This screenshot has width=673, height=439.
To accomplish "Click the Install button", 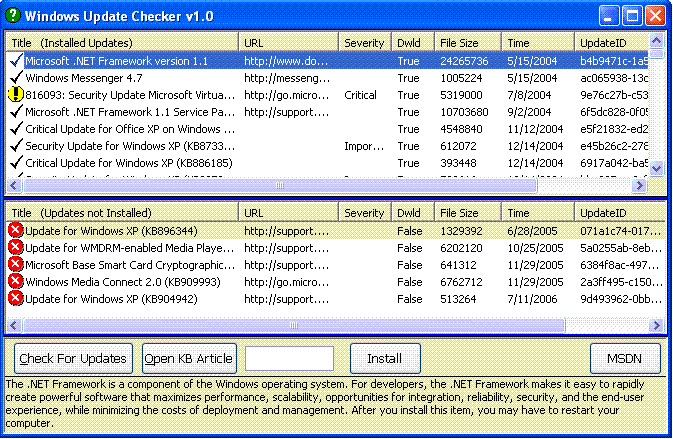I will point(385,358).
